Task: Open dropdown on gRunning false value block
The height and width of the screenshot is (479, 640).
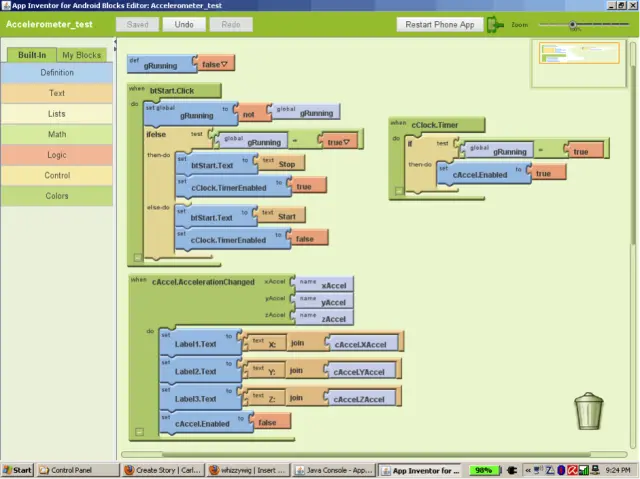Action: click(x=227, y=64)
